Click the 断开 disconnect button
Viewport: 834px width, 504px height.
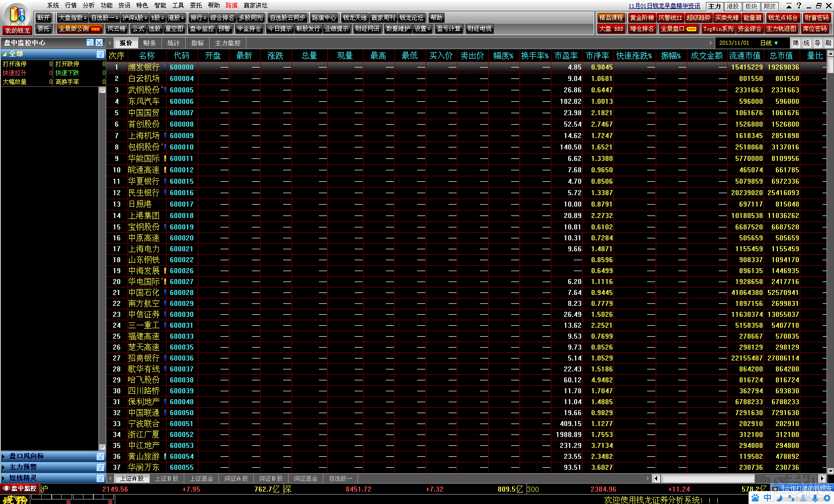(44, 18)
